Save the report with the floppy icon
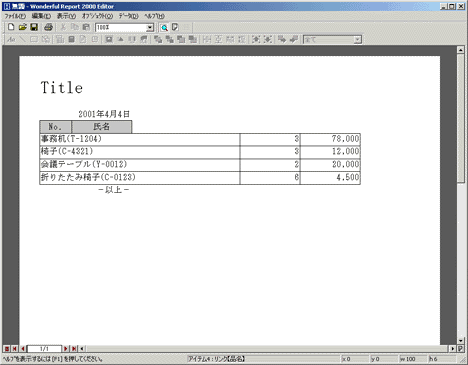 tap(34, 27)
